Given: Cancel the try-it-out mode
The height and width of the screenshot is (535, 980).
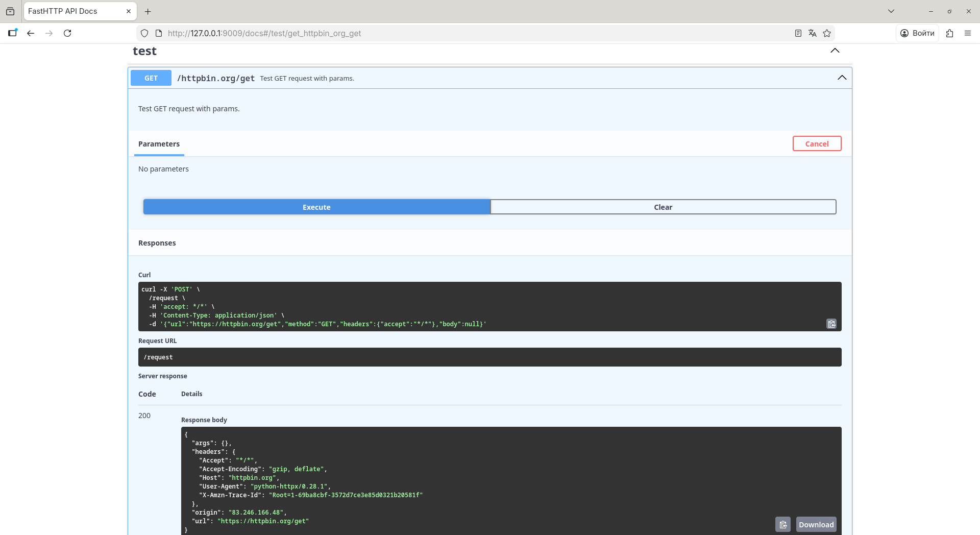Looking at the screenshot, I should 817,143.
